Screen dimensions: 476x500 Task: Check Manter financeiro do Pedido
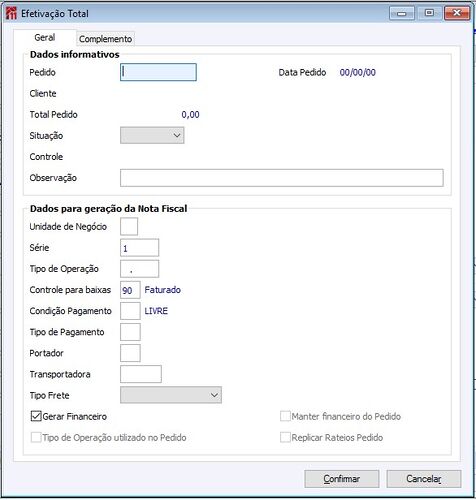click(x=285, y=416)
